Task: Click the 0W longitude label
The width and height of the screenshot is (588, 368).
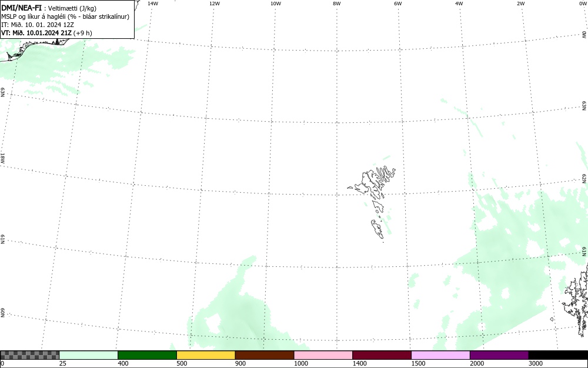Action: 582,4
